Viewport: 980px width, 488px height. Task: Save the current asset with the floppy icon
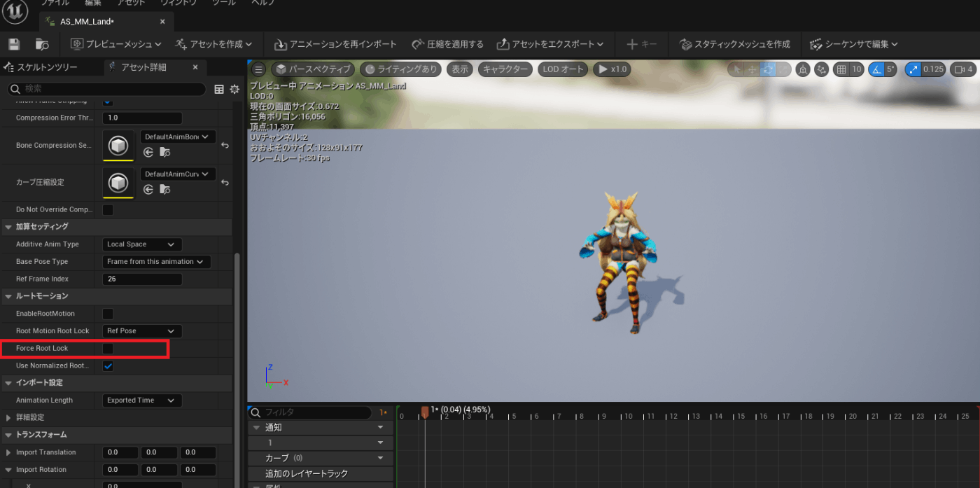click(x=14, y=44)
